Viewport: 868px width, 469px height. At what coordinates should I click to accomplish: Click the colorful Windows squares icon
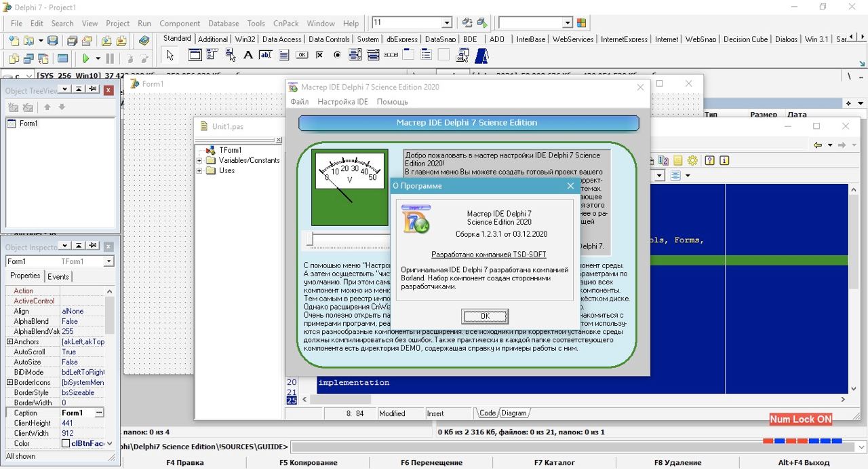581,22
